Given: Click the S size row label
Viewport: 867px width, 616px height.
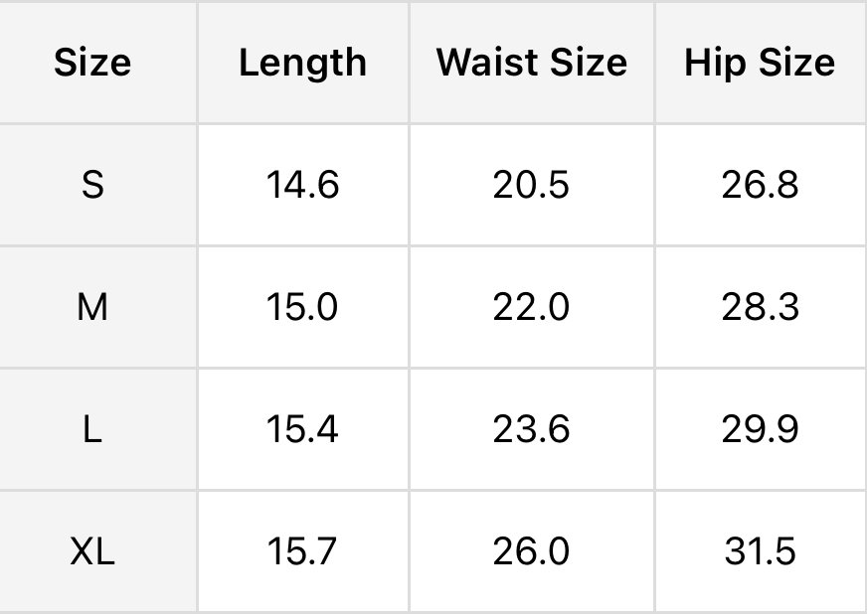Looking at the screenshot, I should pyautogui.click(x=92, y=185).
